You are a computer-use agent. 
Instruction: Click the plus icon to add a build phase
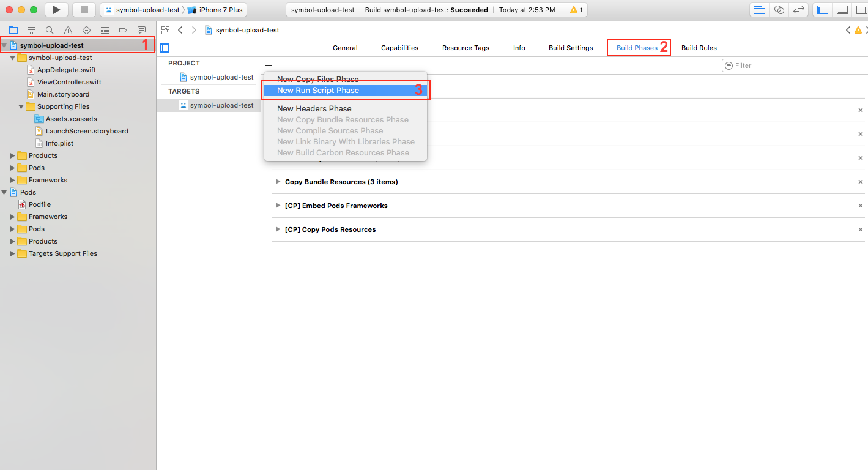[x=269, y=65]
